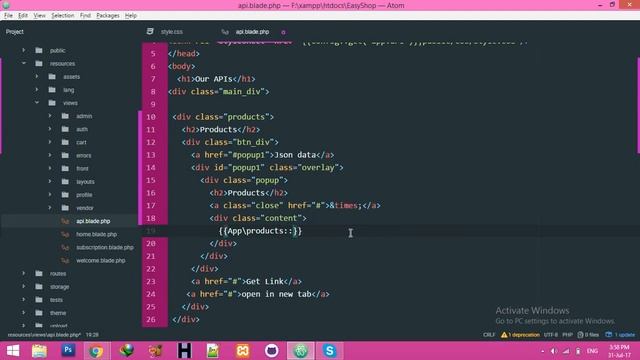This screenshot has height=360, width=640.
Task: Open the Photoshop taskbar icon
Action: click(x=68, y=351)
